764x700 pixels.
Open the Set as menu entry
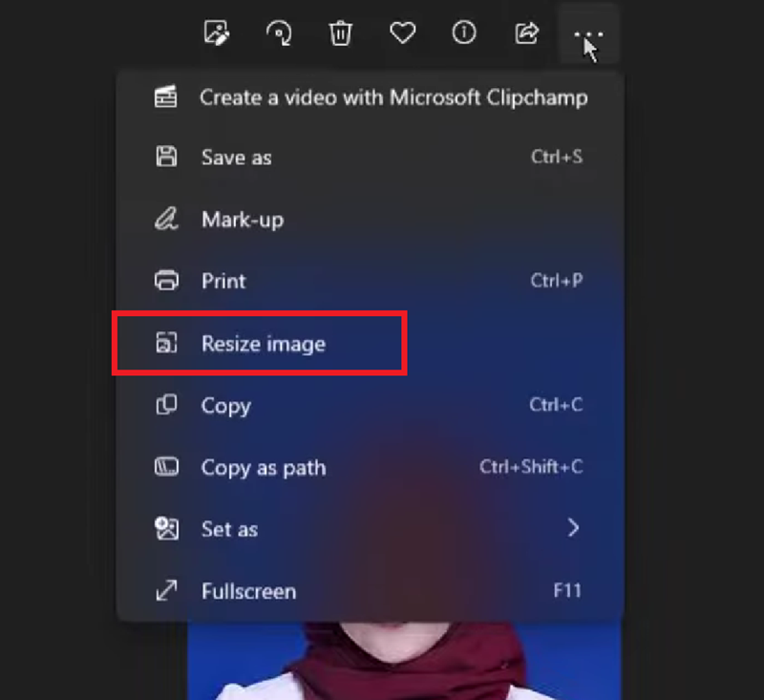(x=229, y=529)
